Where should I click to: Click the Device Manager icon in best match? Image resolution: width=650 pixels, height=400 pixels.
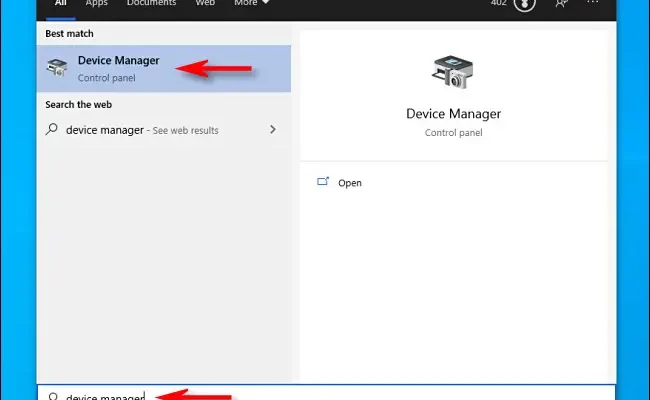coord(57,68)
